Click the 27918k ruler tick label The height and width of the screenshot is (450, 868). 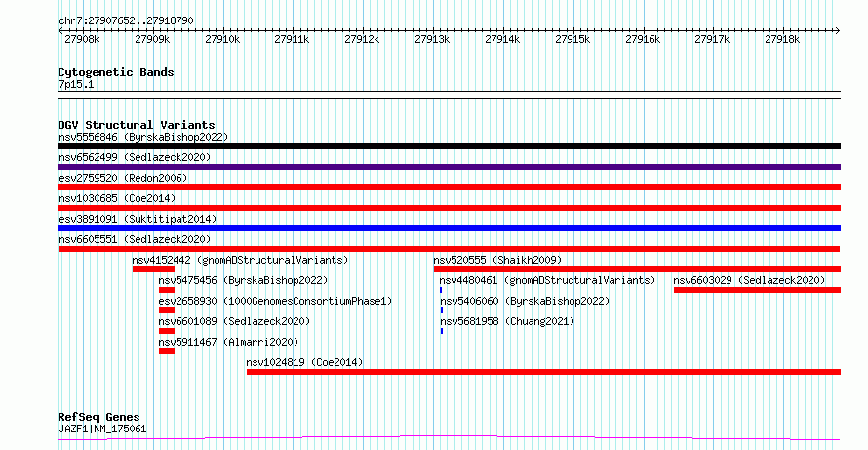pyautogui.click(x=783, y=40)
